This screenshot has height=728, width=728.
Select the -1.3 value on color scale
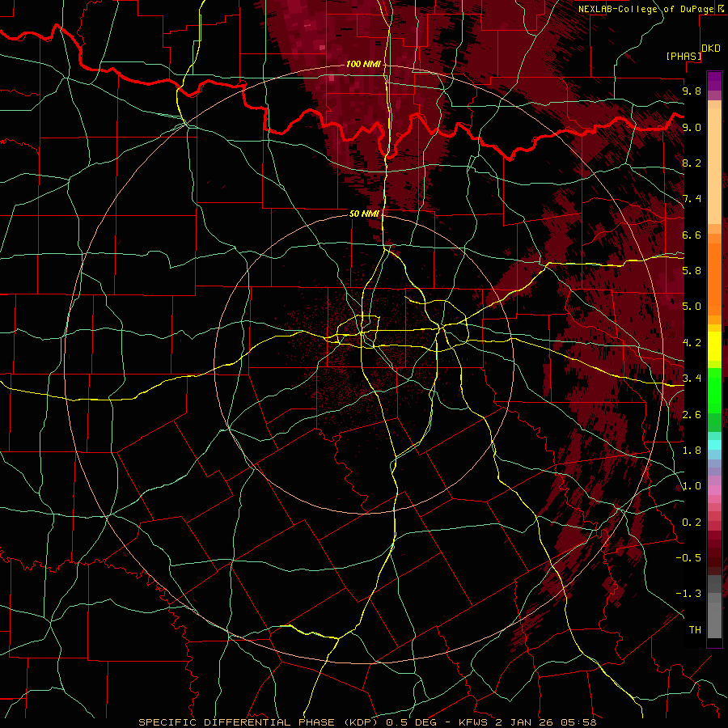(688, 594)
